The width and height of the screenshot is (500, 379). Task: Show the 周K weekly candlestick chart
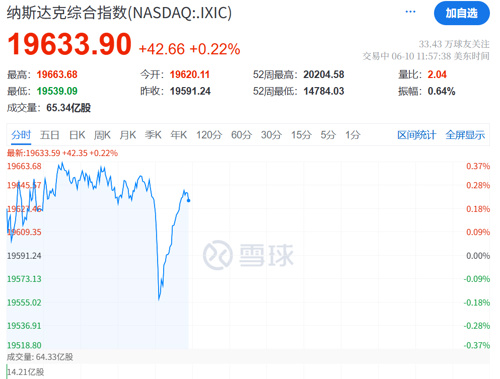click(102, 135)
